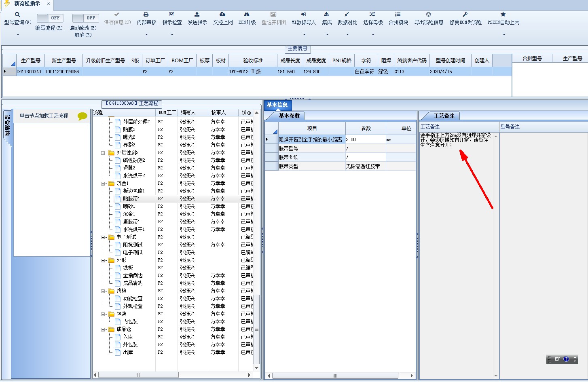This screenshot has height=382, width=588.
Task: Collapse the 外形 tree folder
Action: click(103, 260)
